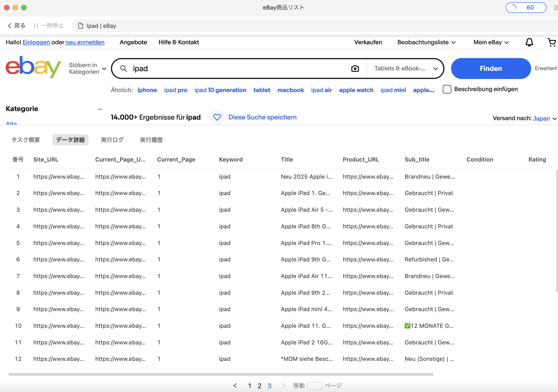The image size is (558, 392).
Task: Click the Keyword column header
Action: 231,160
